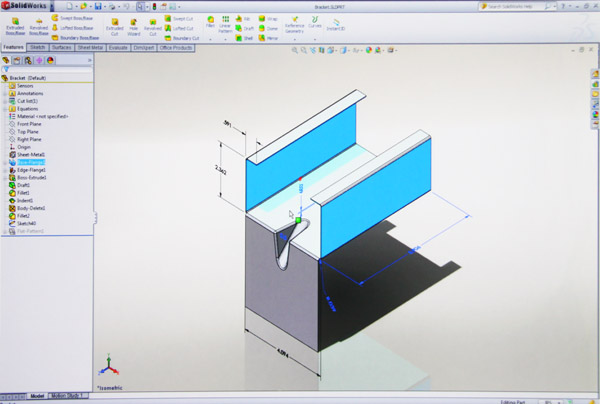This screenshot has width=600, height=404.
Task: Open the Hole Wizard
Action: point(134,27)
